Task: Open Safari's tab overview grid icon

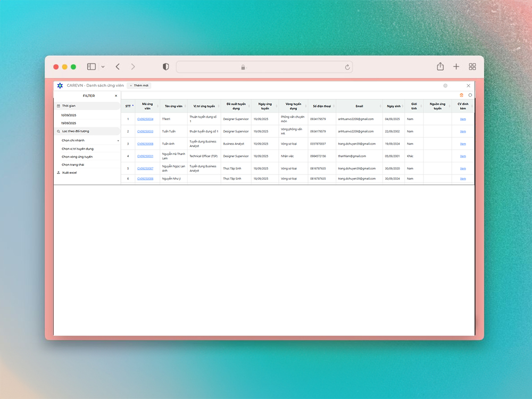Action: [x=472, y=66]
